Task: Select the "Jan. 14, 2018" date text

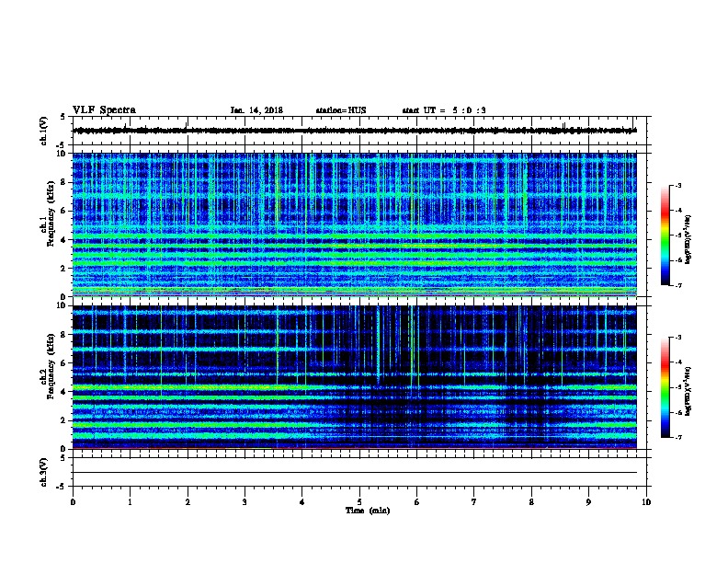Action: [256, 110]
